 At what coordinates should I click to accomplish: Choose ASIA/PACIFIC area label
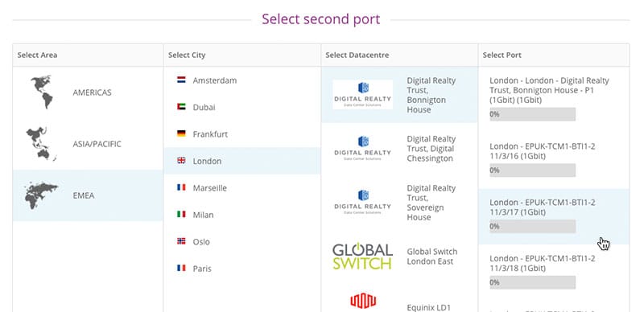pyautogui.click(x=97, y=144)
